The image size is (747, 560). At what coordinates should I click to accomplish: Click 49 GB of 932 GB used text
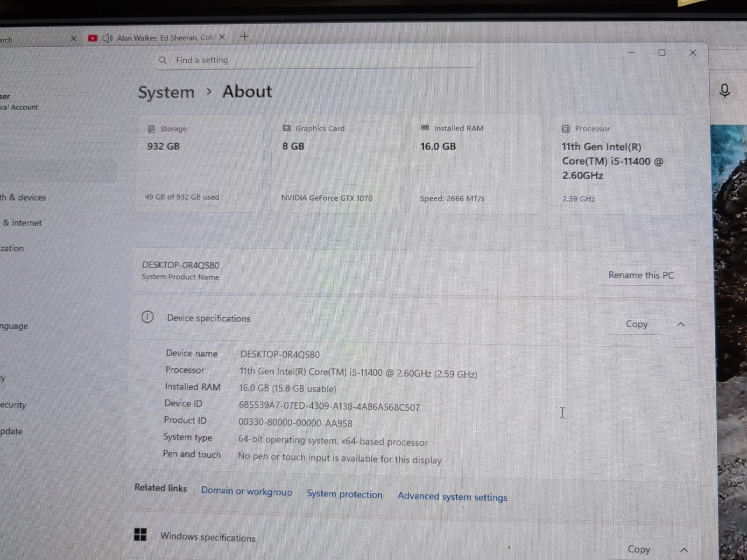[182, 197]
